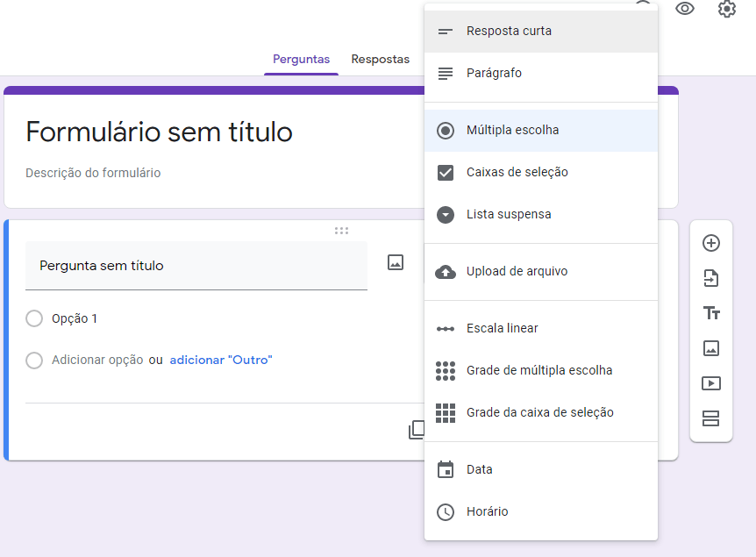Screen dimensions: 756x557
Task: Choose Lista suspensa question type
Action: [509, 214]
